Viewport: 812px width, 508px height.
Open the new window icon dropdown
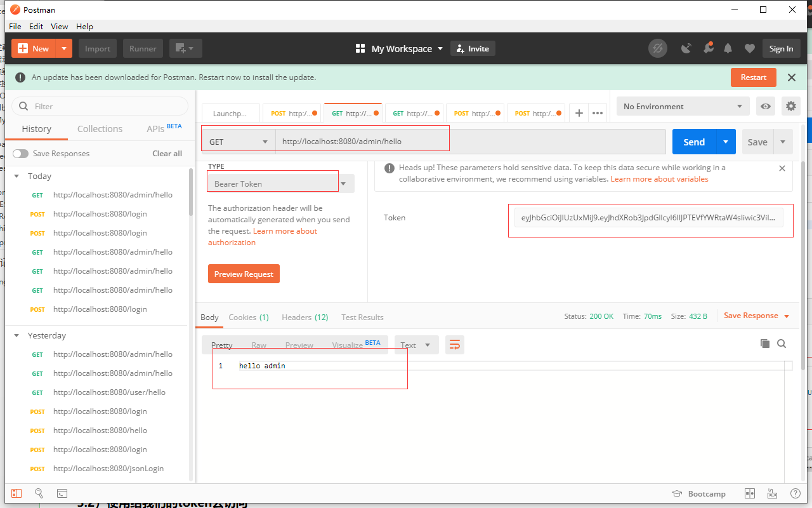click(x=185, y=48)
